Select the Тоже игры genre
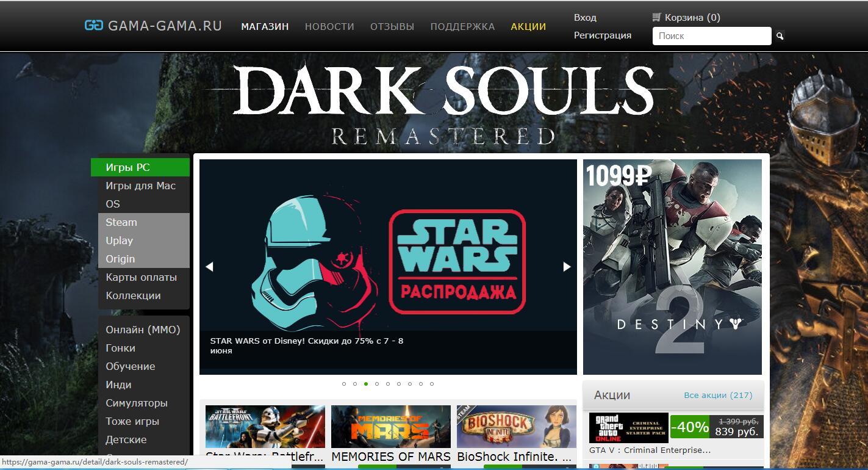The width and height of the screenshot is (868, 470). point(144,421)
